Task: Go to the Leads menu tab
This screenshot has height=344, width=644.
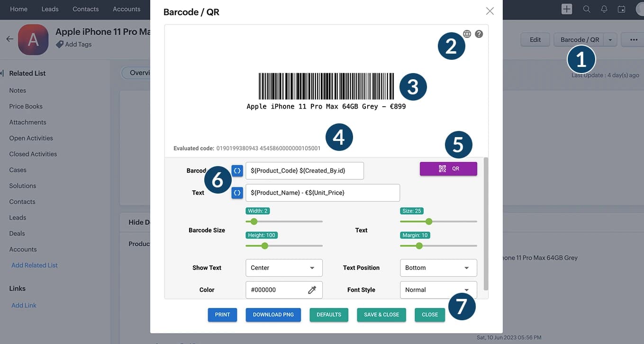Action: [50, 9]
